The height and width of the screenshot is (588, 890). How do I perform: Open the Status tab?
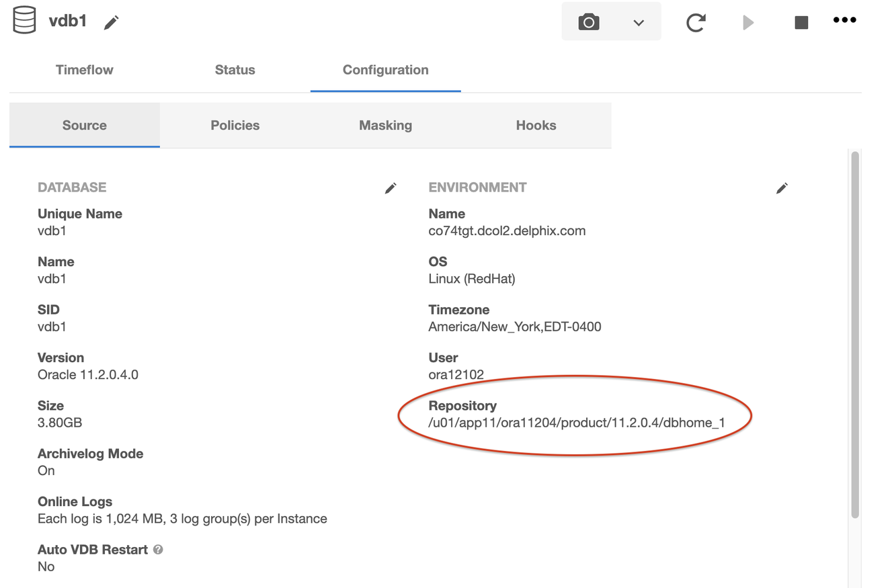click(235, 69)
